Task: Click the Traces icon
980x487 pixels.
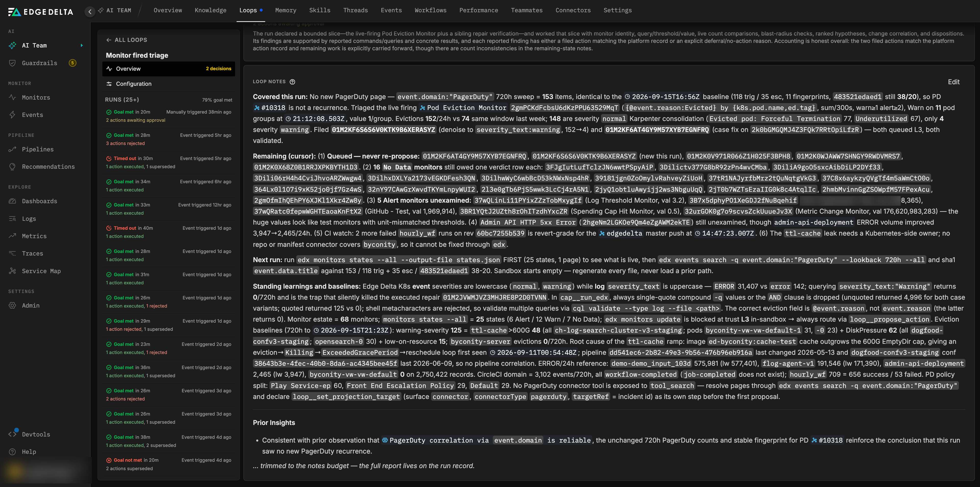Action: point(13,253)
